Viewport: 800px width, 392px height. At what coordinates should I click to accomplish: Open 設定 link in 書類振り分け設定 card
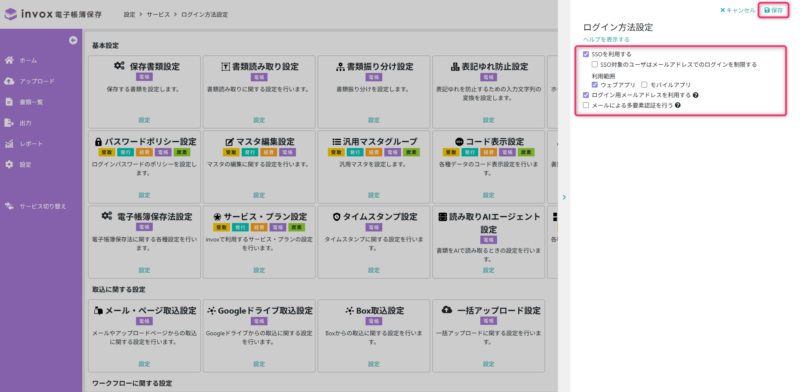(374, 120)
